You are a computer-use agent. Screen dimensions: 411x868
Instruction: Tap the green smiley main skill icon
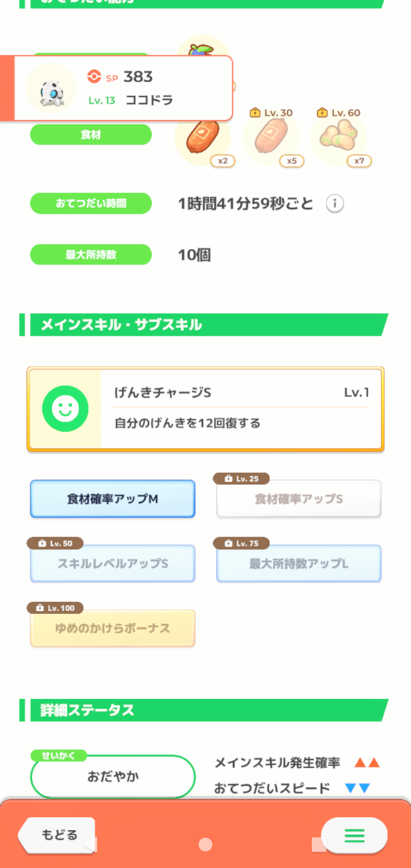(65, 409)
